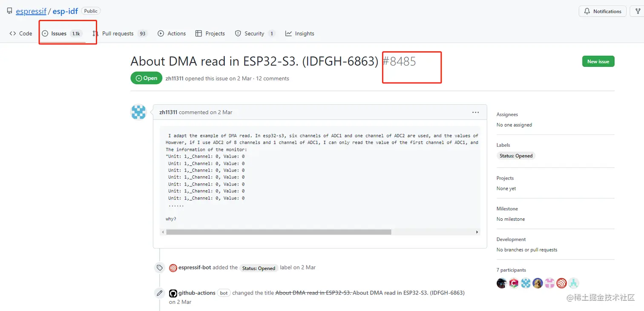The height and width of the screenshot is (311, 644).
Task: Click the issue title text
Action: point(254,61)
